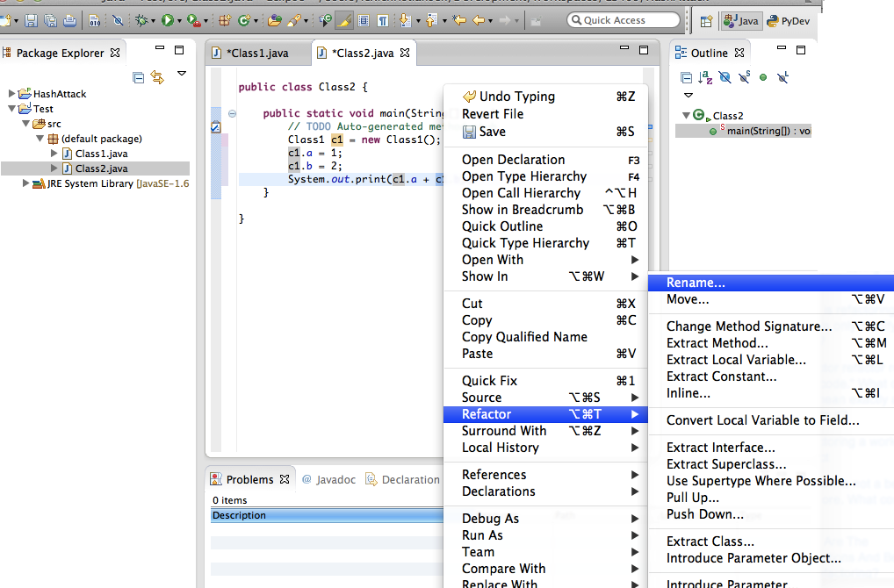894x588 pixels.
Task: Click the Next Annotation down-arrow icon
Action: click(x=405, y=21)
